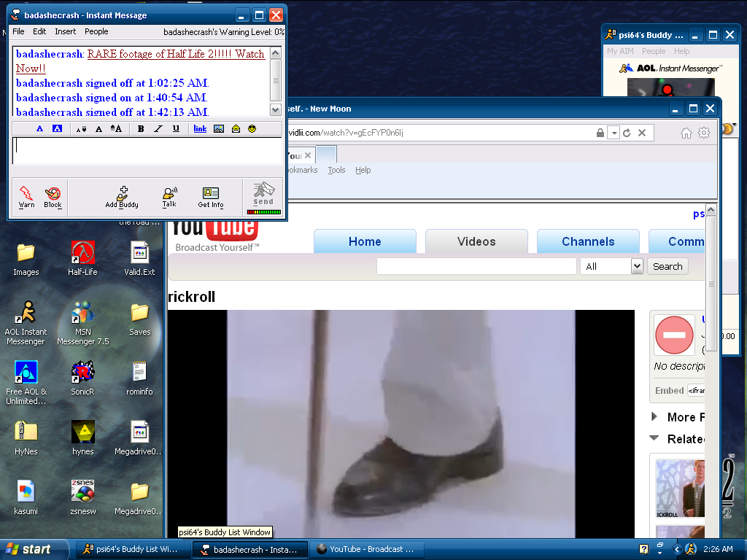Viewport: 747px width, 560px height.
Task: Toggle italic text formatting
Action: tap(158, 129)
